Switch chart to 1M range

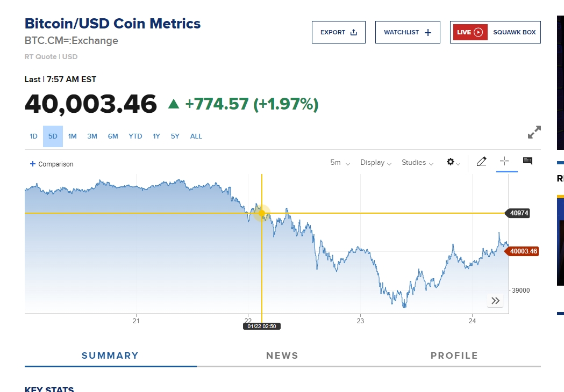tap(73, 136)
